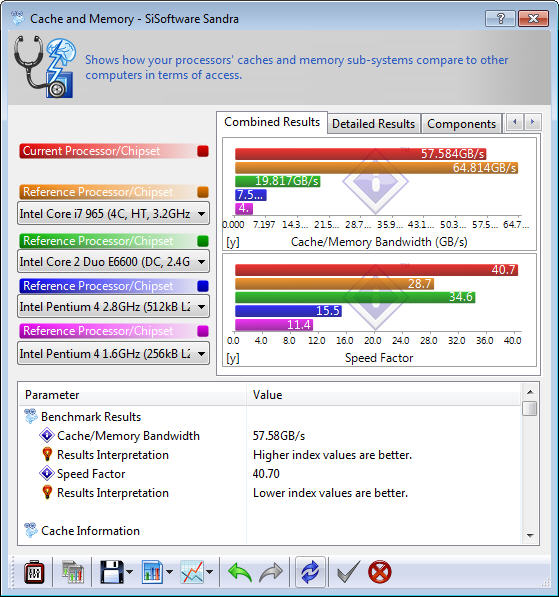Image resolution: width=559 pixels, height=597 pixels.
Task: Click the Parameter column header
Action: click(x=132, y=395)
